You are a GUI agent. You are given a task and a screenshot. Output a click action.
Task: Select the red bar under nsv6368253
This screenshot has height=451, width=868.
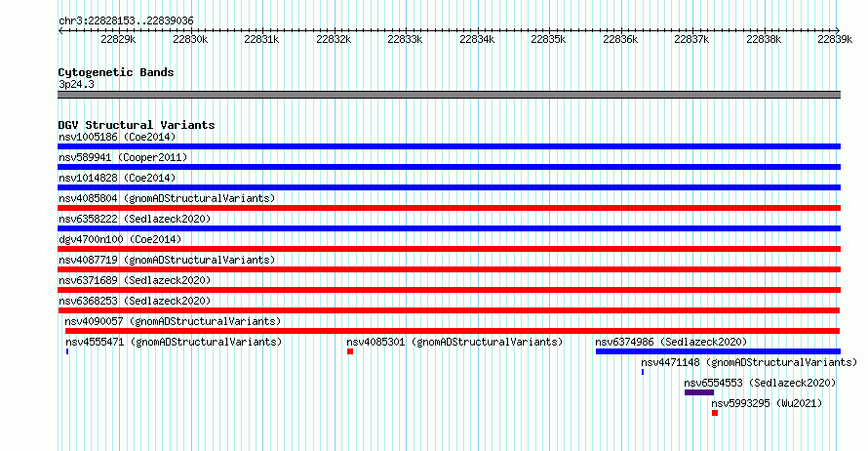(449, 310)
